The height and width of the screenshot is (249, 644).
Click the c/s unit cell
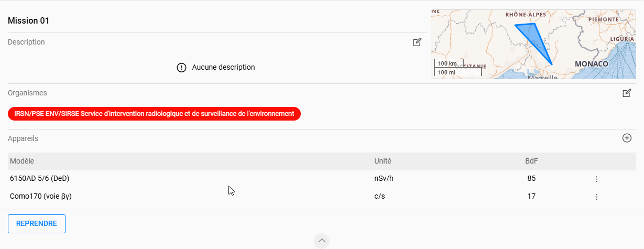click(380, 197)
